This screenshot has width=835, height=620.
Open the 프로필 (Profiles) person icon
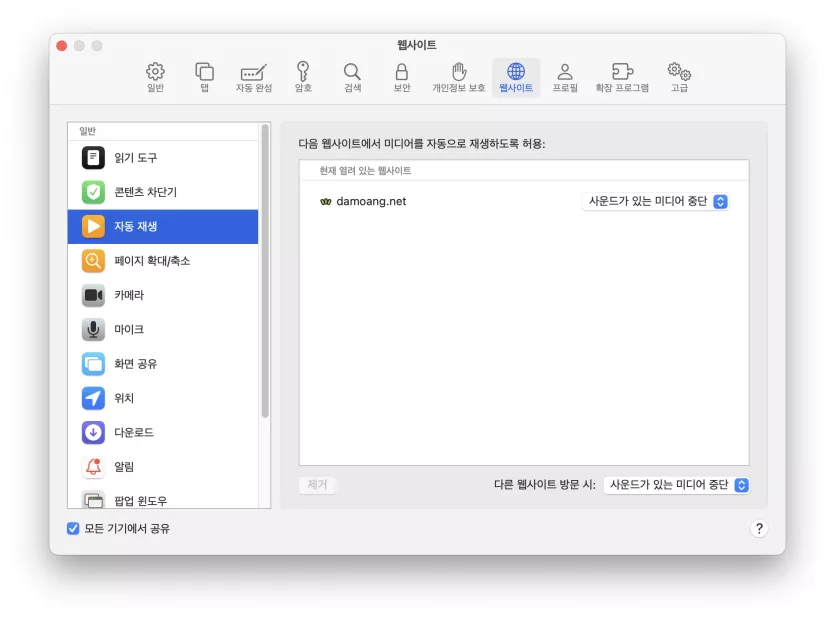565,77
